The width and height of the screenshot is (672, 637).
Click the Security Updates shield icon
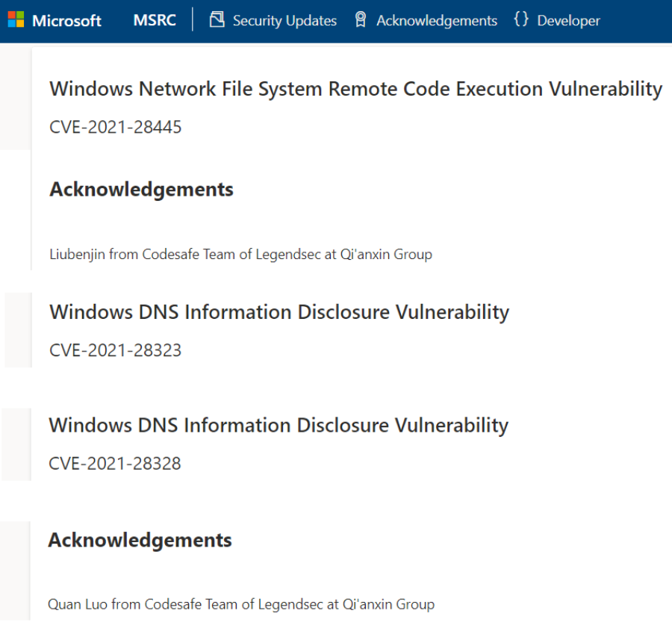pyautogui.click(x=217, y=19)
